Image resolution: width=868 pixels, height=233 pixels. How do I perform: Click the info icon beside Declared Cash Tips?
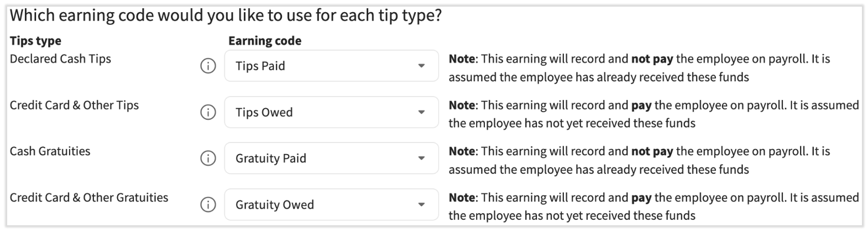[208, 66]
